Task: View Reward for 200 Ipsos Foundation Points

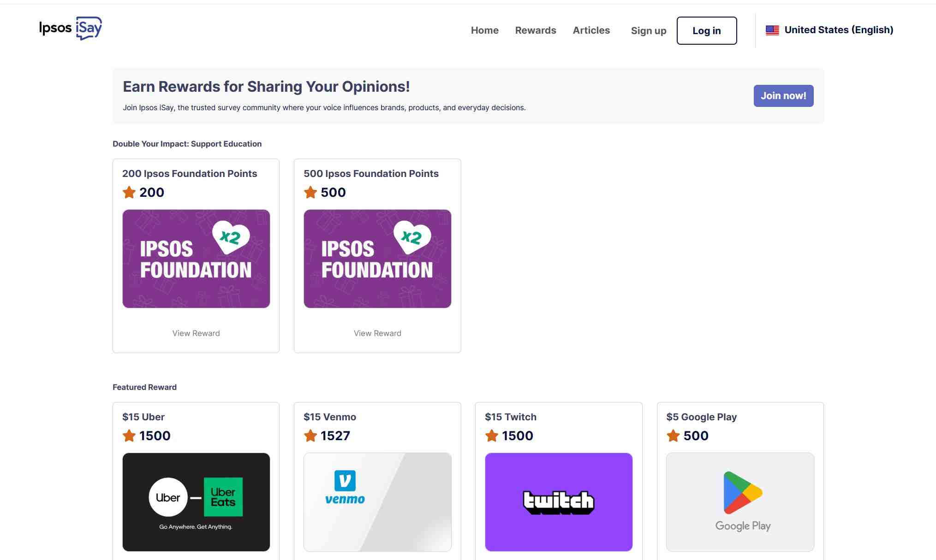Action: tap(196, 333)
